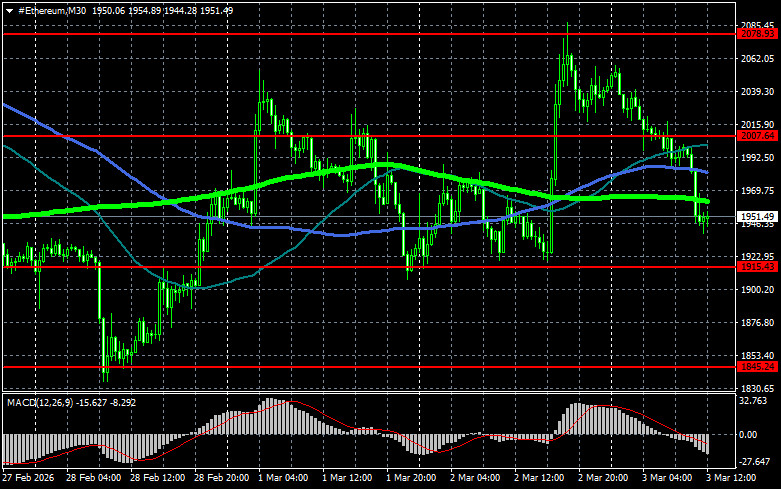Click the #Ethereum,M30 chart title
The width and height of the screenshot is (781, 489).
[52, 10]
